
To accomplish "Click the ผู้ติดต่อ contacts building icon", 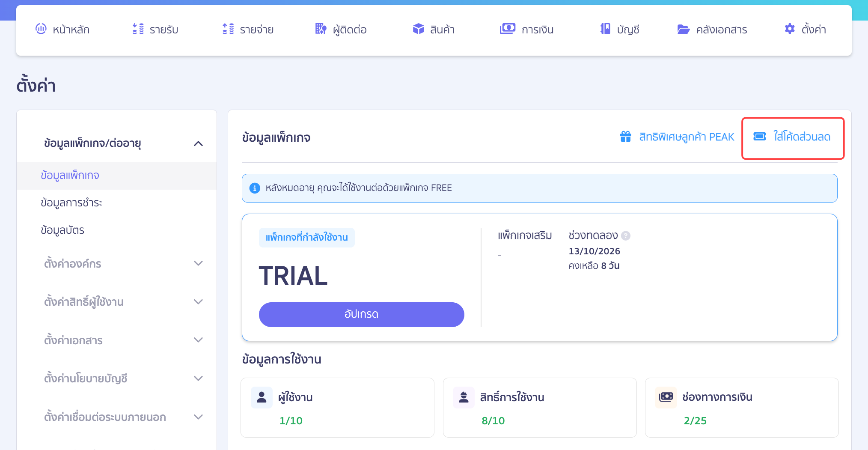I will click(321, 29).
